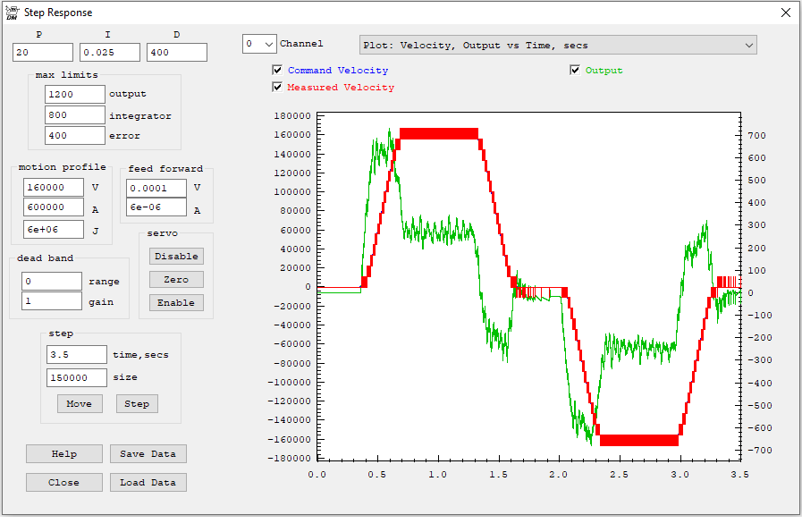Click the Step button
This screenshot has height=532, width=802.
[x=137, y=404]
